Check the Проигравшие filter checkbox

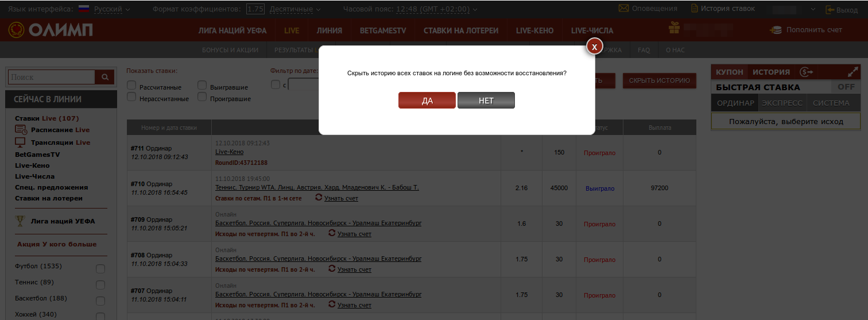click(202, 97)
